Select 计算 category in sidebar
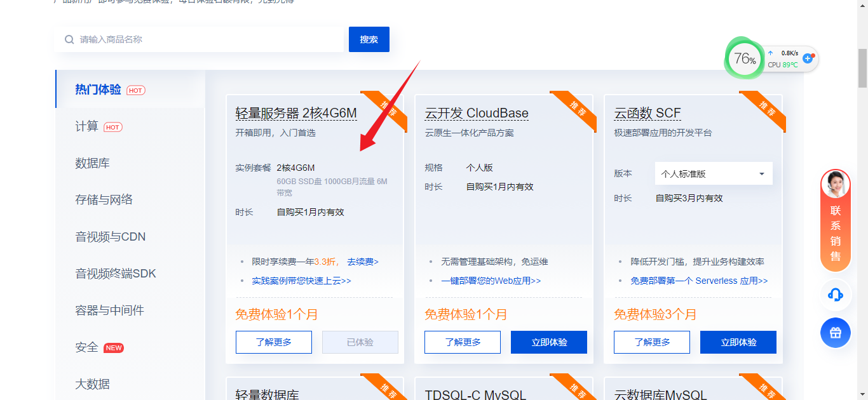868x400 pixels. [x=86, y=126]
